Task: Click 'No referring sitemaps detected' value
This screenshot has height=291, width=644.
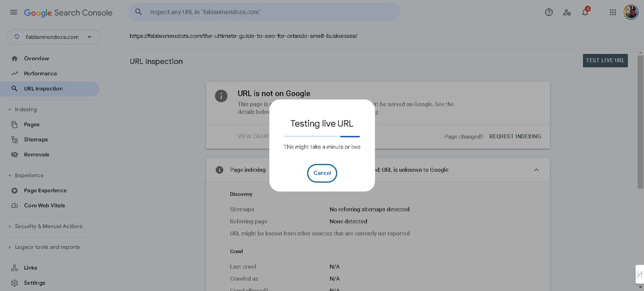Action: pyautogui.click(x=369, y=210)
